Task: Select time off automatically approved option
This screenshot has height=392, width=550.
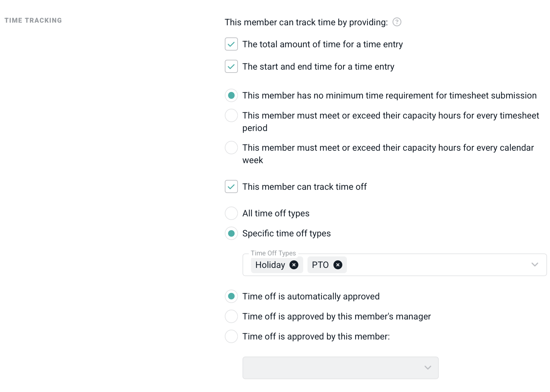Action: (x=231, y=296)
